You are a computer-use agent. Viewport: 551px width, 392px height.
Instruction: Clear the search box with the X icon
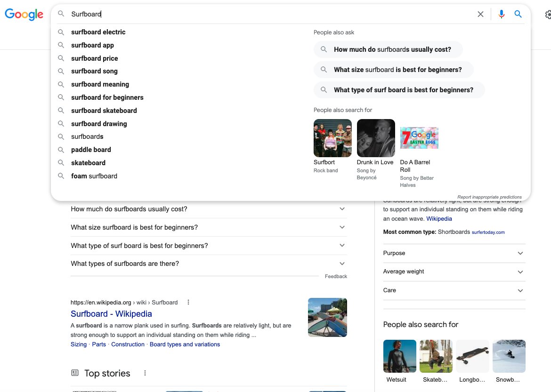480,14
